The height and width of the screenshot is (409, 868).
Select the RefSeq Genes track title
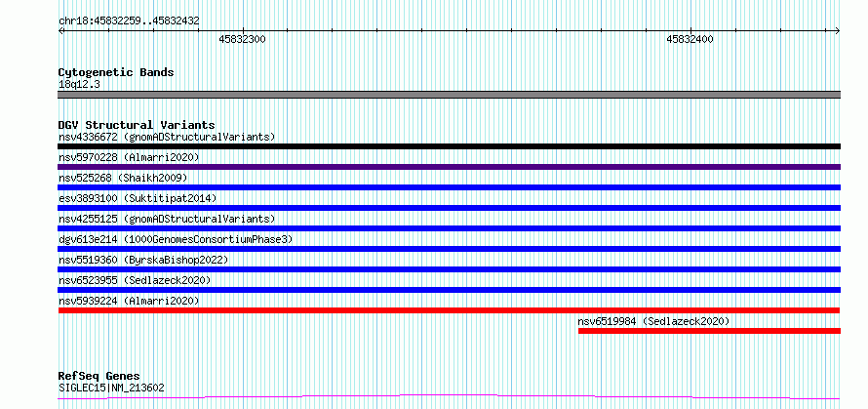click(x=99, y=377)
